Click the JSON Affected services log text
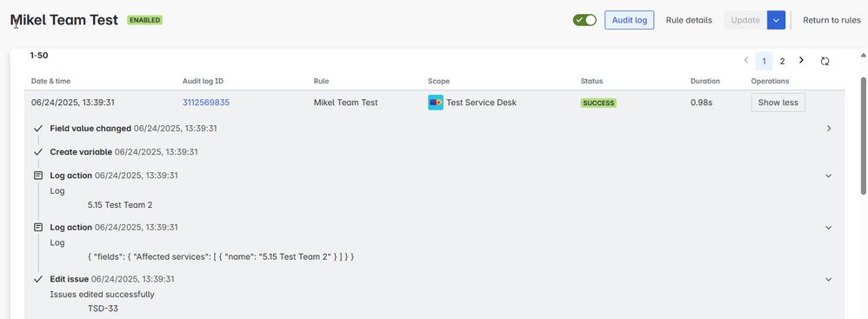The image size is (868, 319). 221,257
